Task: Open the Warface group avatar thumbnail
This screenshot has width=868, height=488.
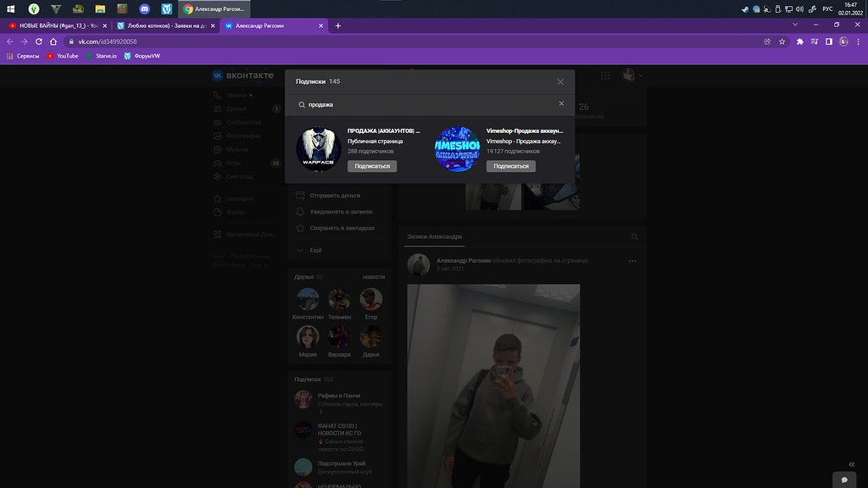Action: point(319,149)
